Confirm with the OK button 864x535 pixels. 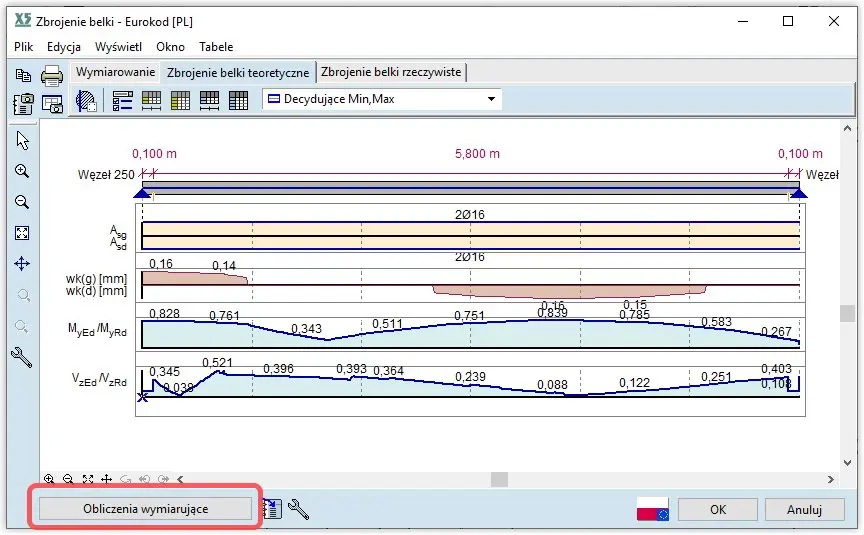pos(717,509)
